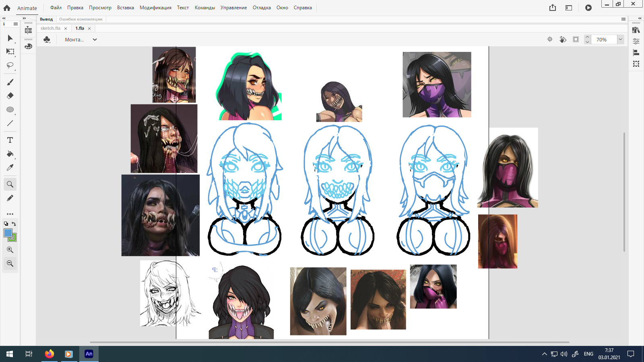Open the quick share and publish icon
The width and height of the screenshot is (644, 362).
[x=553, y=8]
